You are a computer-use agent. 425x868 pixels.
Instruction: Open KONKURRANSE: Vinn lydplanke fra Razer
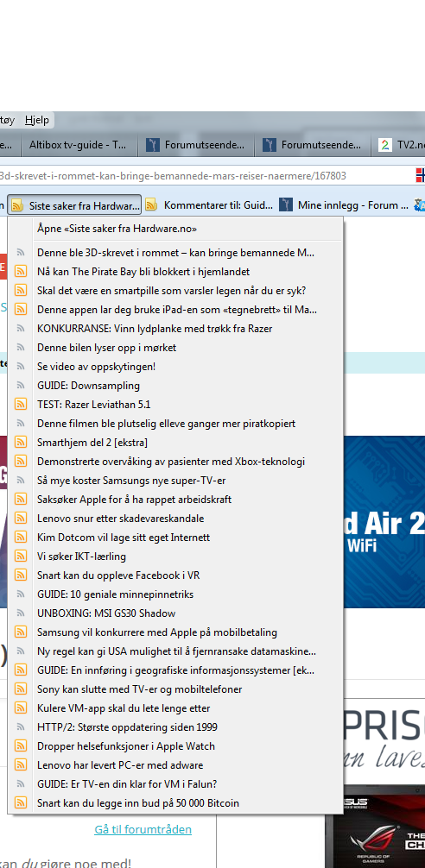(x=175, y=328)
